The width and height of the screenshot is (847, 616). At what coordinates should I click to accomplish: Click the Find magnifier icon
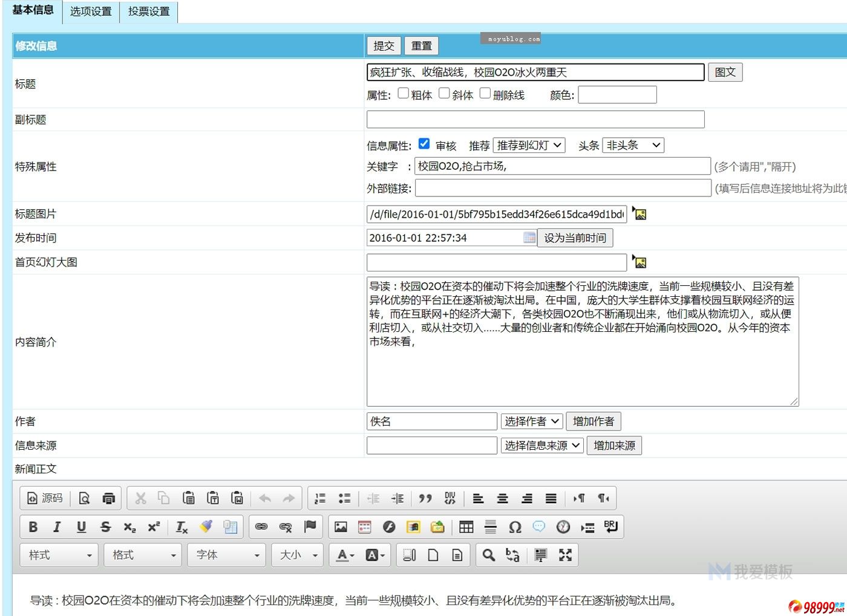pyautogui.click(x=488, y=555)
